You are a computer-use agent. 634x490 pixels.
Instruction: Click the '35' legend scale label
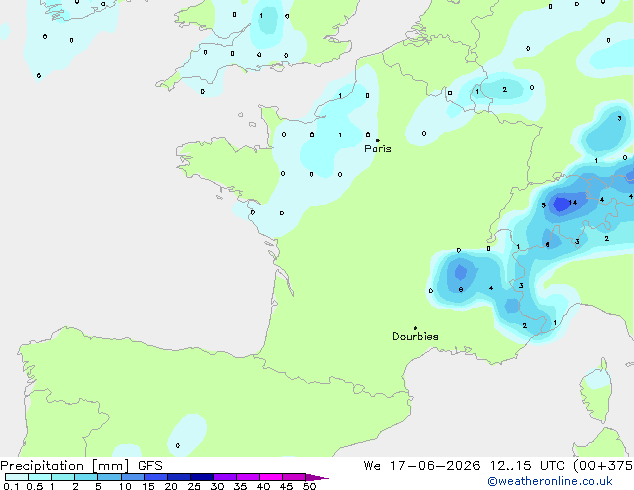(240, 486)
